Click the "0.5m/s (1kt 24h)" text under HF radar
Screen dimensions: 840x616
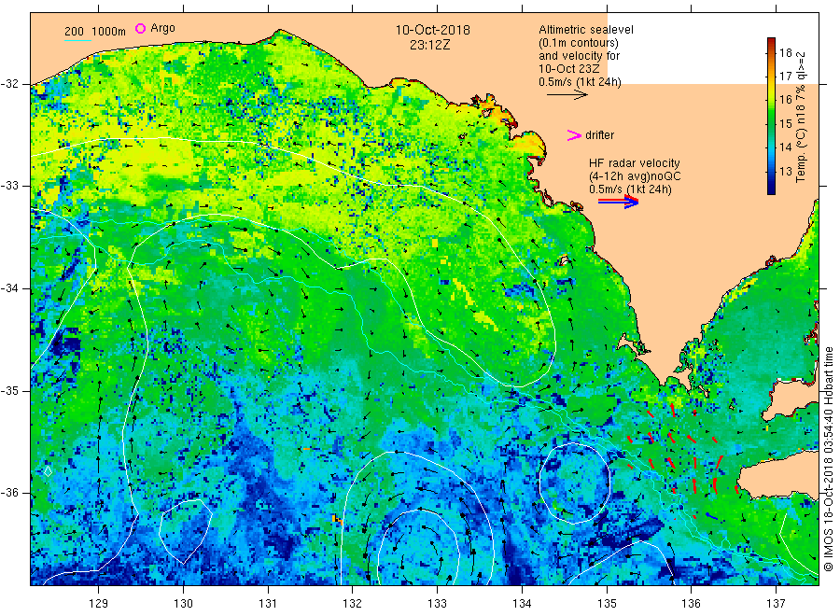[x=631, y=189]
